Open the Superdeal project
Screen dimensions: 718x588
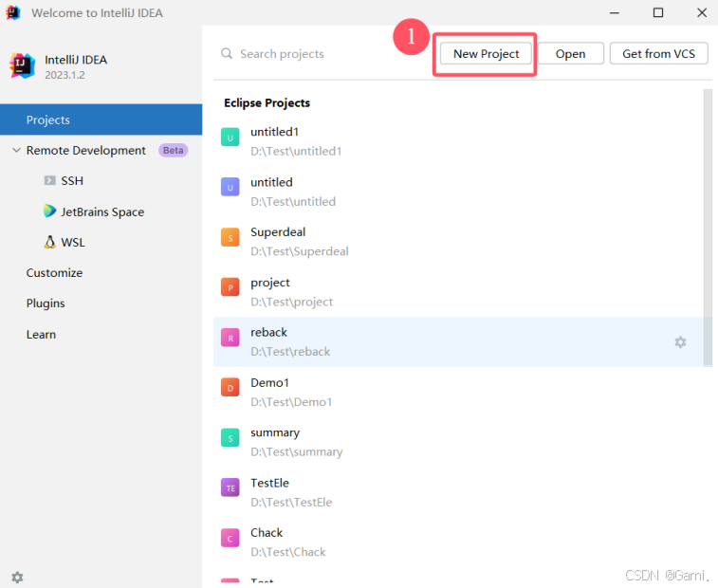coord(458,241)
